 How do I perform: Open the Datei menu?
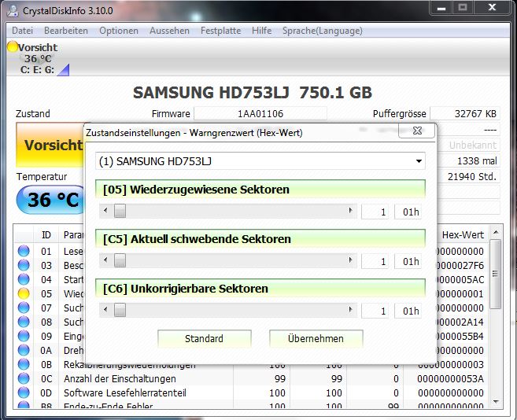pyautogui.click(x=22, y=31)
